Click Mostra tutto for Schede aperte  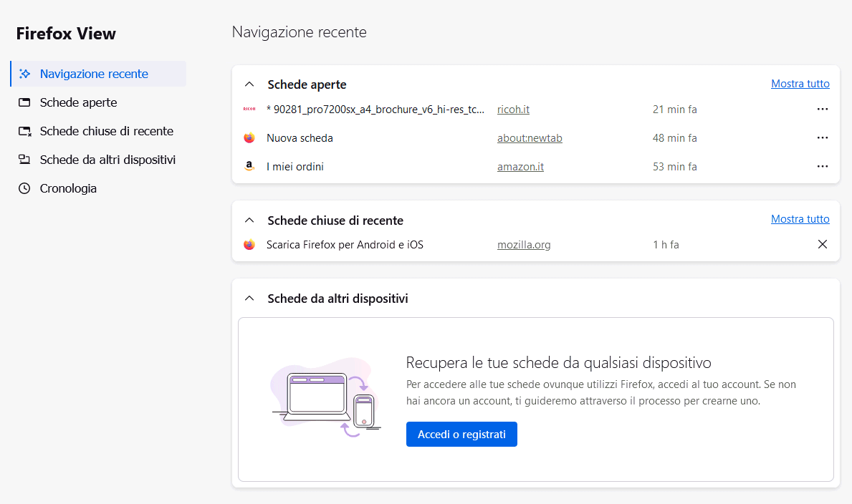tap(800, 84)
